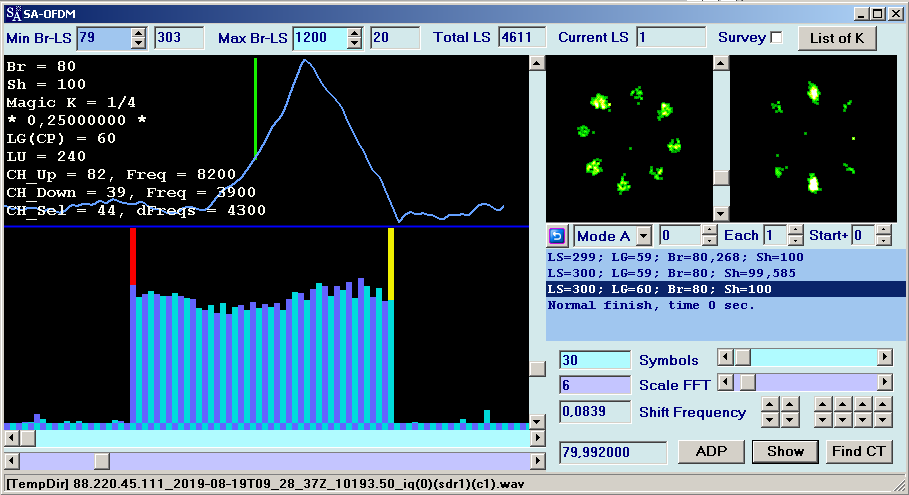Open the Mode A dropdown
The image size is (909, 495).
coord(643,236)
